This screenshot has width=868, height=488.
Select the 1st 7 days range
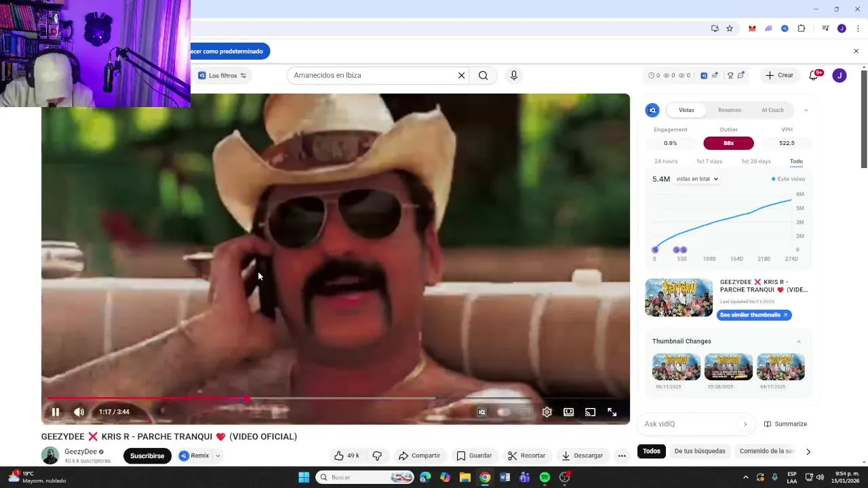tap(709, 161)
